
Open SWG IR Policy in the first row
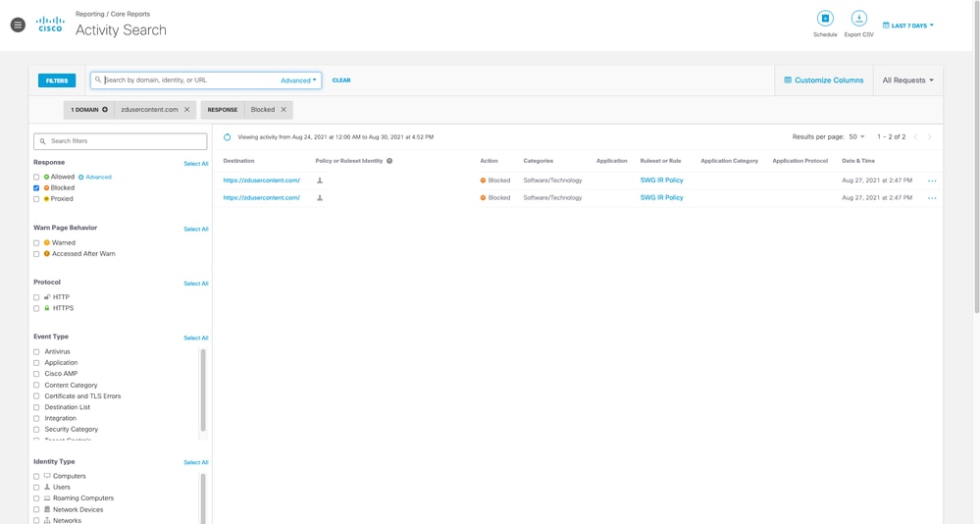coord(661,181)
